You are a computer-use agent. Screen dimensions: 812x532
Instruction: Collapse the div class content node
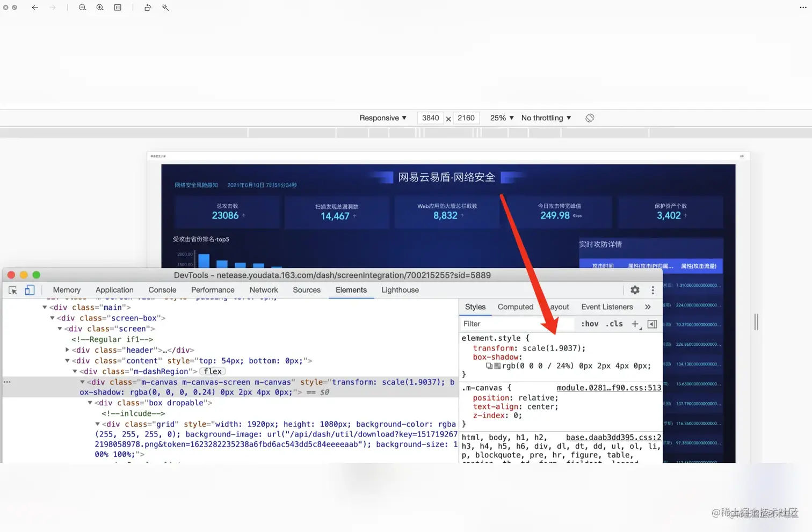(67, 361)
